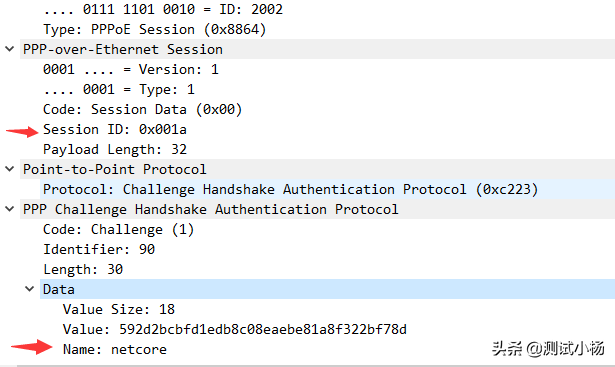Click the PPP-over-Ethernet Session header text
The height and width of the screenshot is (367, 615).
pyautogui.click(x=123, y=49)
